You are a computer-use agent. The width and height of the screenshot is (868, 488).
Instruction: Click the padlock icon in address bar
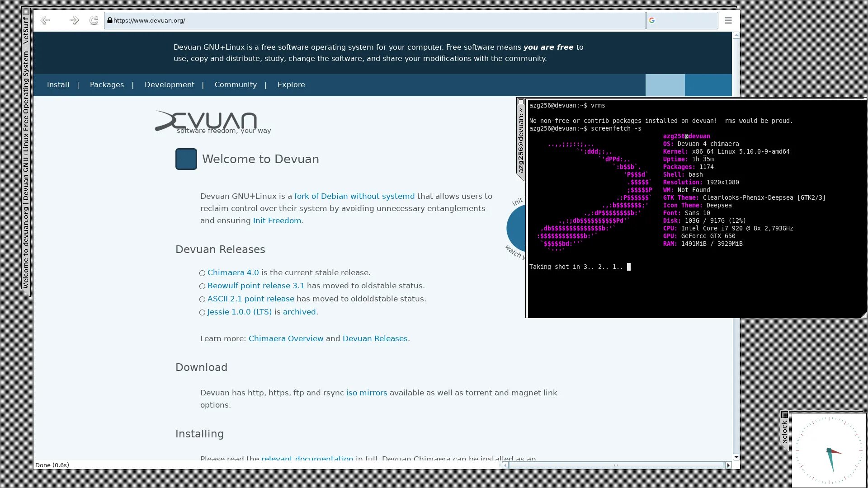tap(109, 20)
